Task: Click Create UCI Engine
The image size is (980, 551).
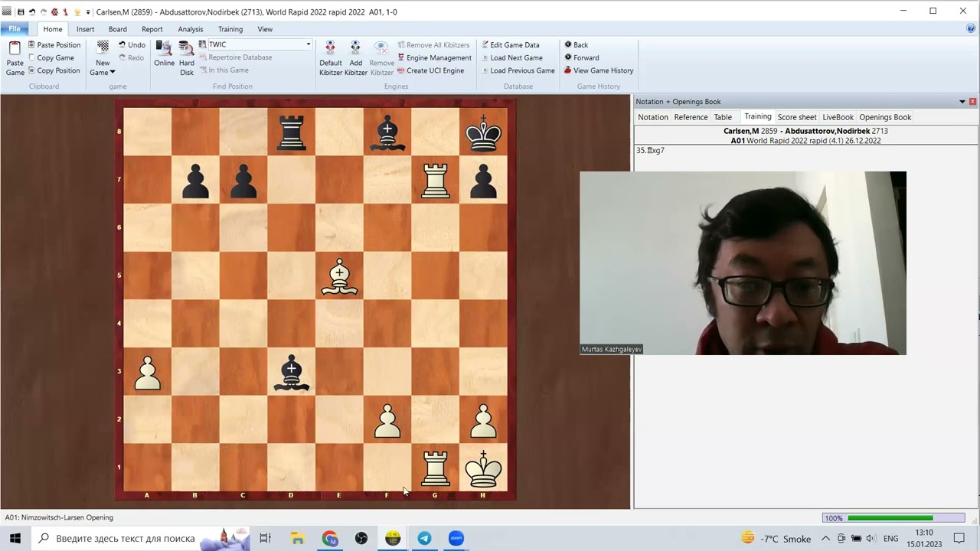Action: tap(430, 70)
